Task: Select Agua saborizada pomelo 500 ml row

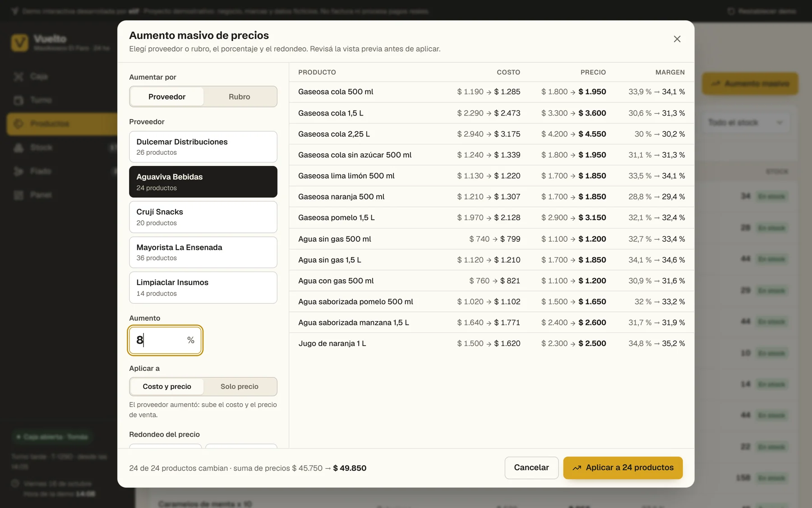Action: coord(491,302)
